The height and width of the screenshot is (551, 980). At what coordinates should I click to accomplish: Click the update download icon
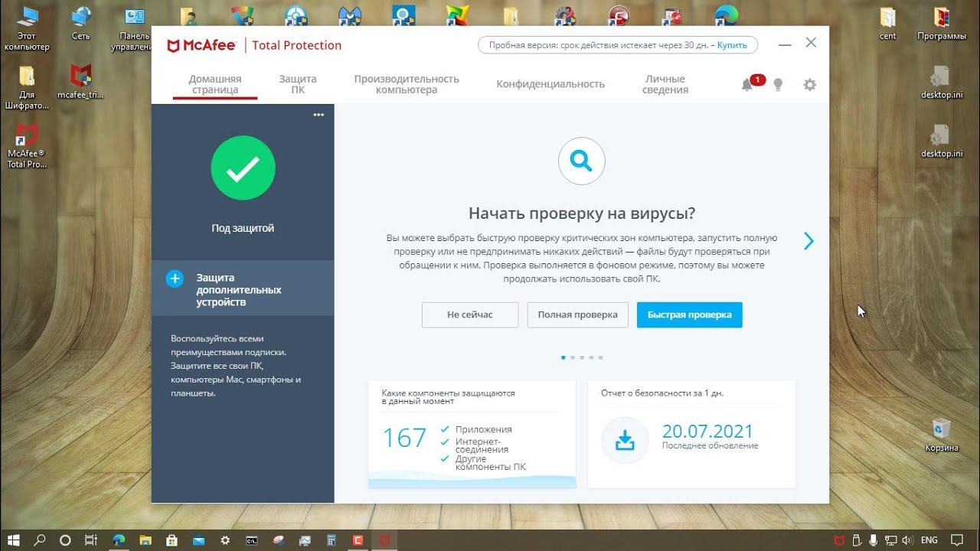tap(626, 440)
